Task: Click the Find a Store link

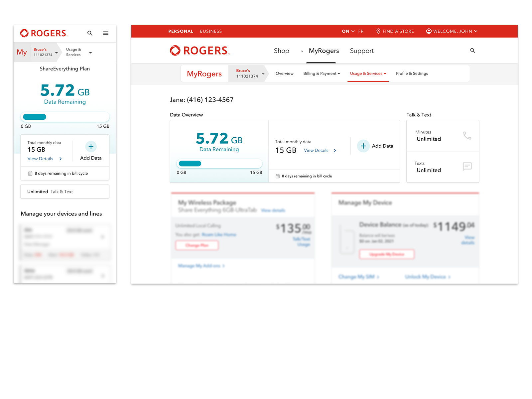Action: (398, 31)
